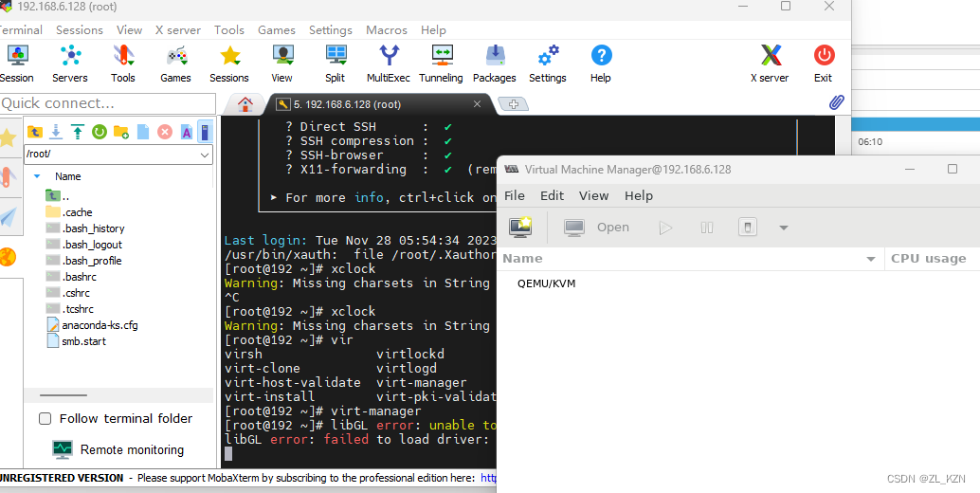Expand the /root/ path dropdown

205,155
